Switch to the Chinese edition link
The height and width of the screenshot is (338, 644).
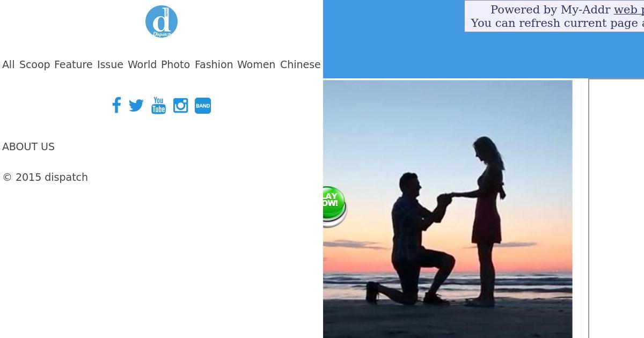(300, 64)
